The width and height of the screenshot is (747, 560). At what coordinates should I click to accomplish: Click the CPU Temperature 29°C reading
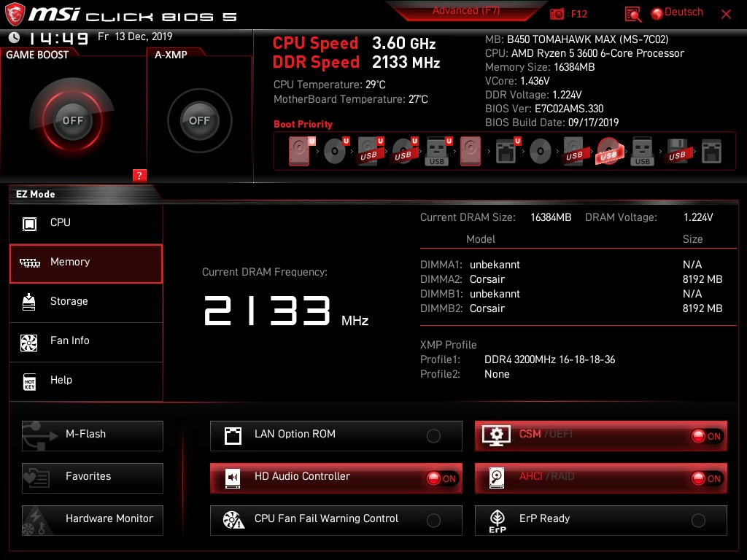(330, 85)
